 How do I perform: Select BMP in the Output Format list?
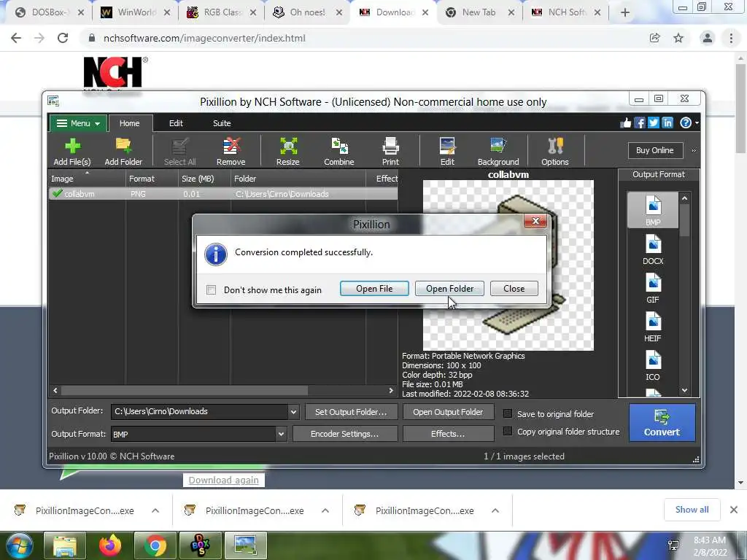pos(653,210)
